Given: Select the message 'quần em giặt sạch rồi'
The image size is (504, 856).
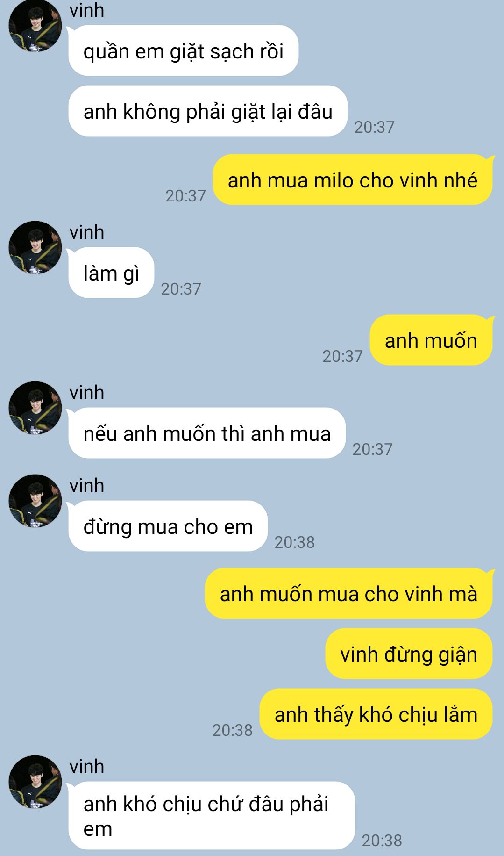Looking at the screenshot, I should click(x=183, y=51).
